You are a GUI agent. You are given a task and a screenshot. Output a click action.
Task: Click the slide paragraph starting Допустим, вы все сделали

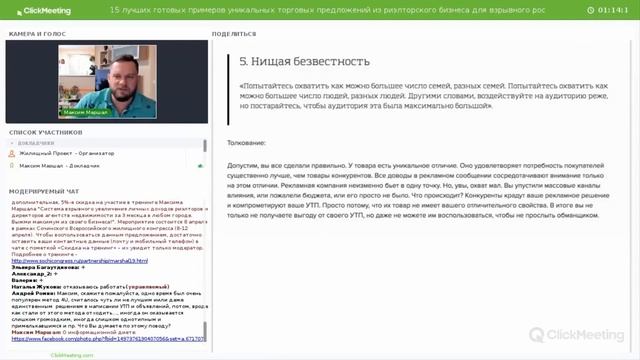click(418, 190)
